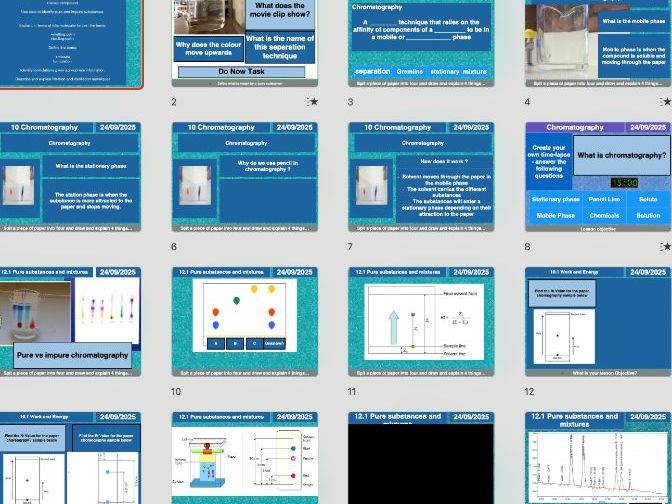This screenshot has width=672, height=504.
Task: Select the red-outlined first slide thumbnail
Action: pos(70,43)
